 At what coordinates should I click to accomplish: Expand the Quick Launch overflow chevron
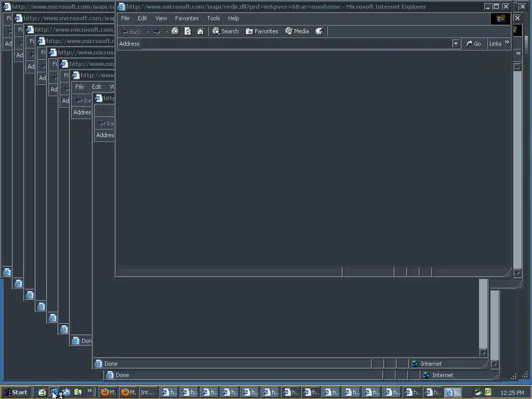click(89, 391)
